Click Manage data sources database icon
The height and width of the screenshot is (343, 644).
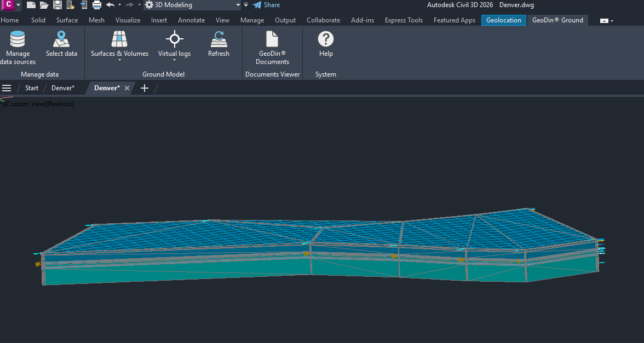[x=18, y=39]
